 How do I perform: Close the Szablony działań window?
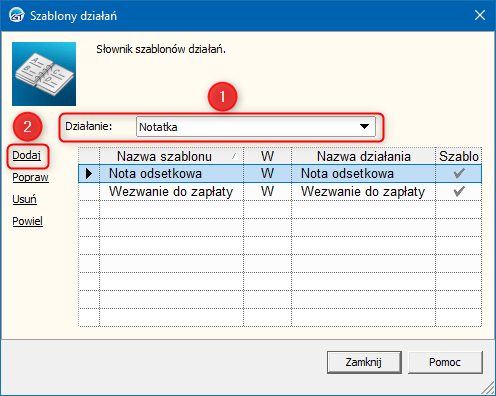[480, 15]
